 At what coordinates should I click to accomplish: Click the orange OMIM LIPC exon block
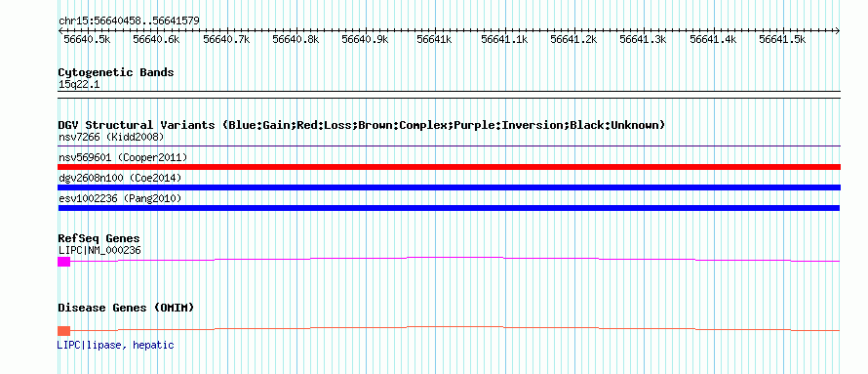[x=64, y=331]
